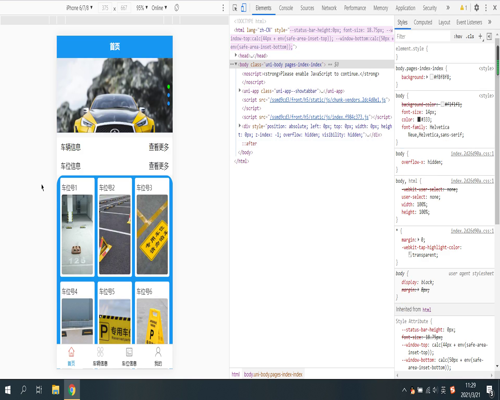Open Chrome from the taskbar

[72, 390]
